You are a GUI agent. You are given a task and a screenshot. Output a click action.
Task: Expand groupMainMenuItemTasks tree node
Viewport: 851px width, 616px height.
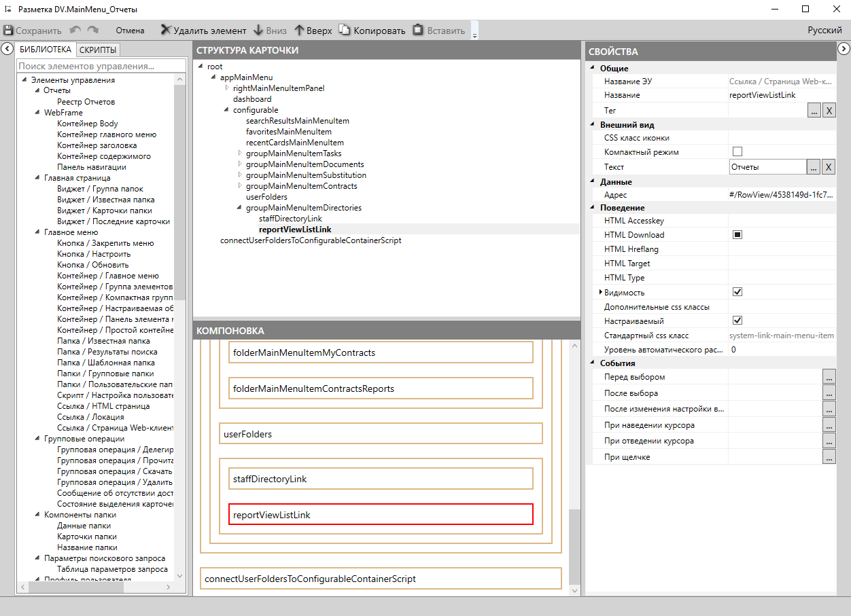(240, 153)
